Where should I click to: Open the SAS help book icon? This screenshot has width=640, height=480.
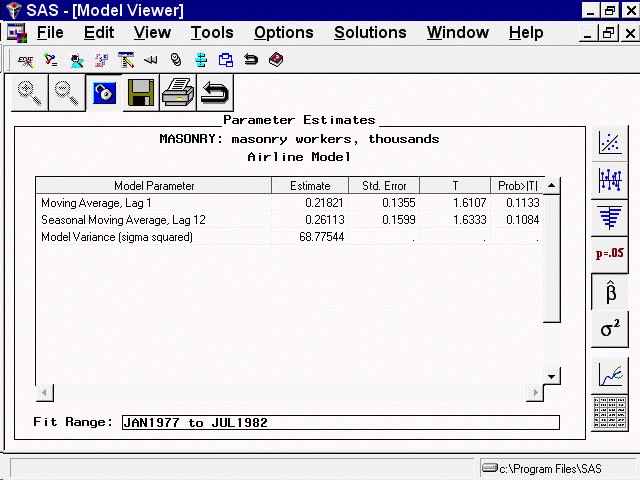(276, 60)
